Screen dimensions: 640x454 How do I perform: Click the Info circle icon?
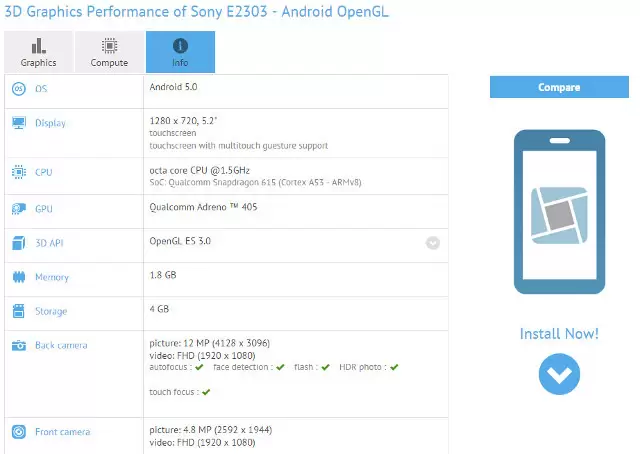(x=180, y=46)
